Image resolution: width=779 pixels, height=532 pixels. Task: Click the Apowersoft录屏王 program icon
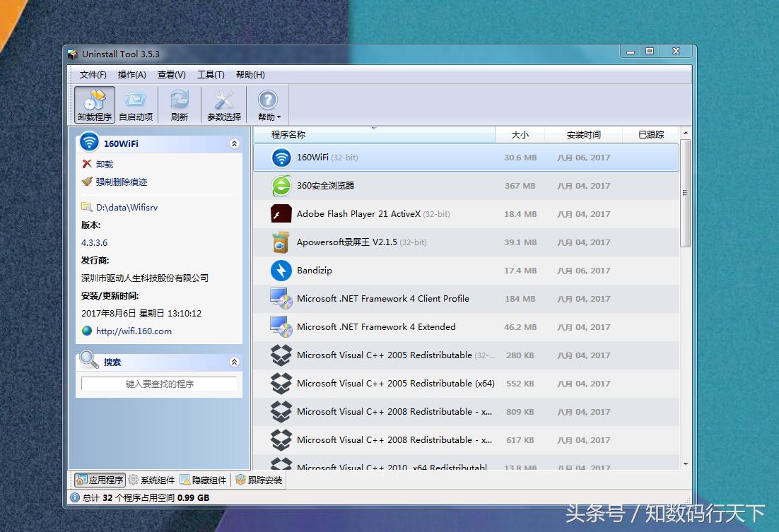tap(280, 242)
